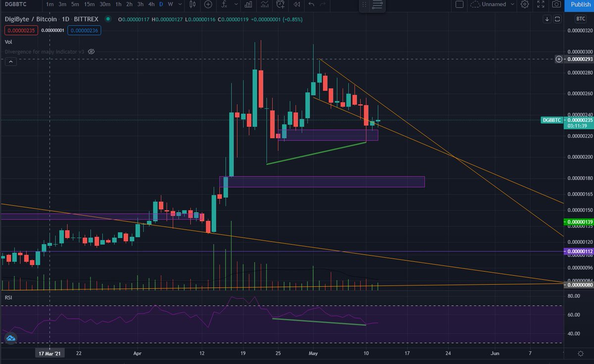Click the DGBBTC last price label on scale
The image size is (594, 364).
coord(552,120)
